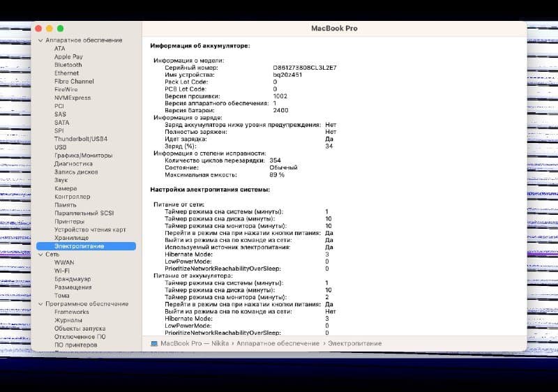Click Количество циклов перезарядки label
Screen dimensions: 558x392
(x=215, y=160)
